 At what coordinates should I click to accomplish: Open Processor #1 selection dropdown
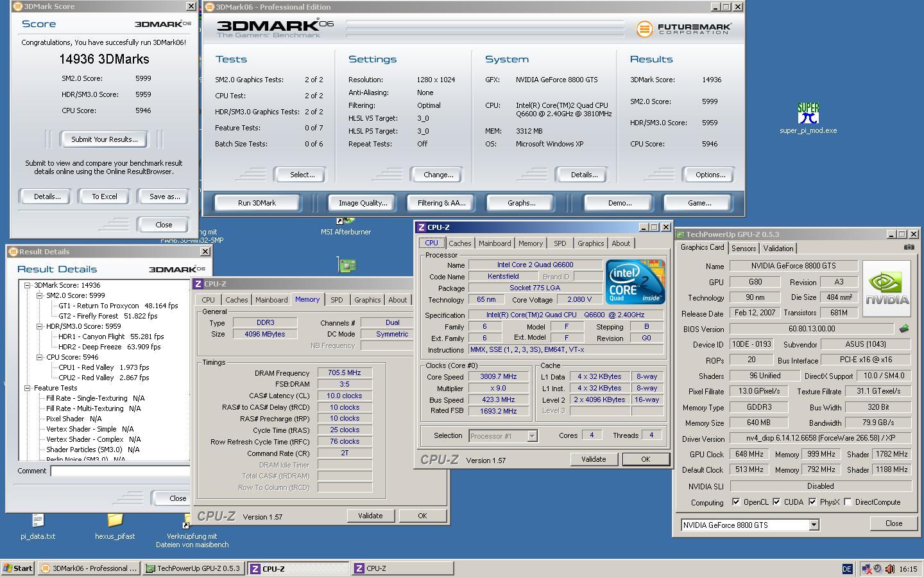click(x=532, y=436)
